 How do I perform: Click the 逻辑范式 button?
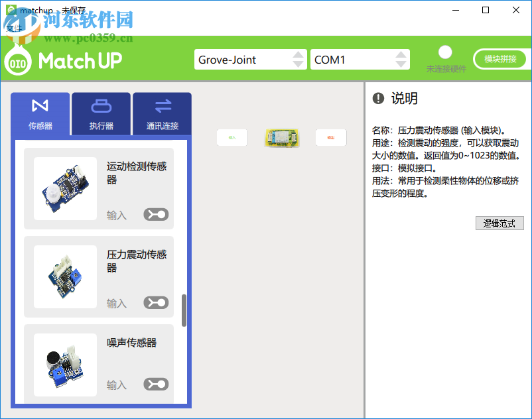click(499, 223)
